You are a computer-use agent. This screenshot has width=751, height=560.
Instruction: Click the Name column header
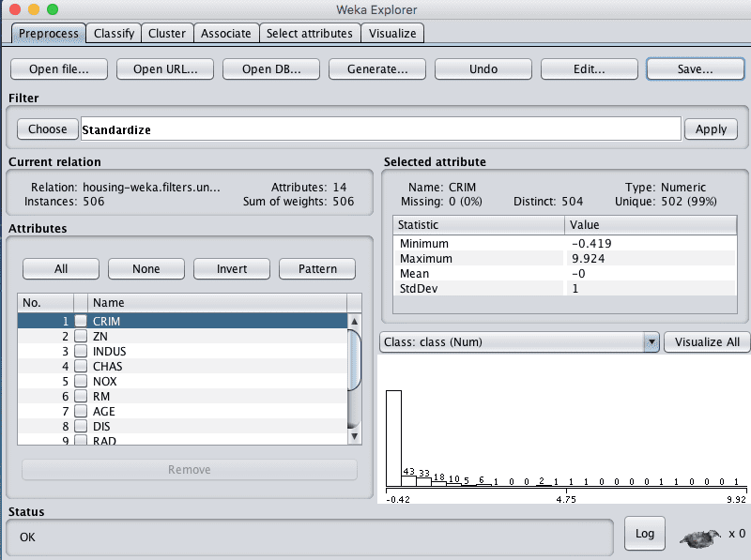[x=217, y=302]
